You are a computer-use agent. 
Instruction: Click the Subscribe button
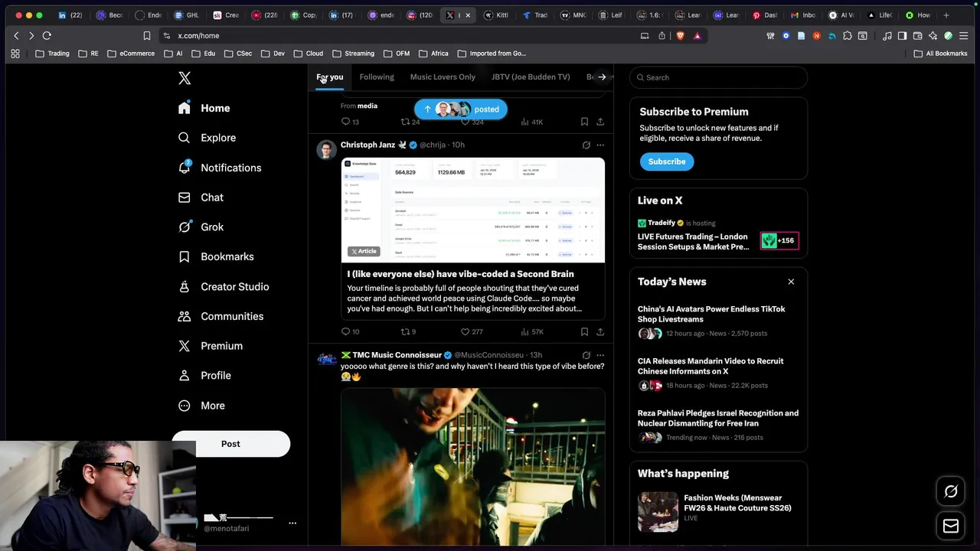(667, 161)
